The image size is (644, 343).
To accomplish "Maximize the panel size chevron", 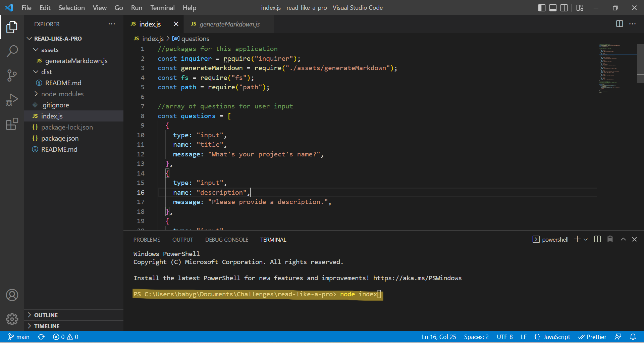I will click(623, 239).
